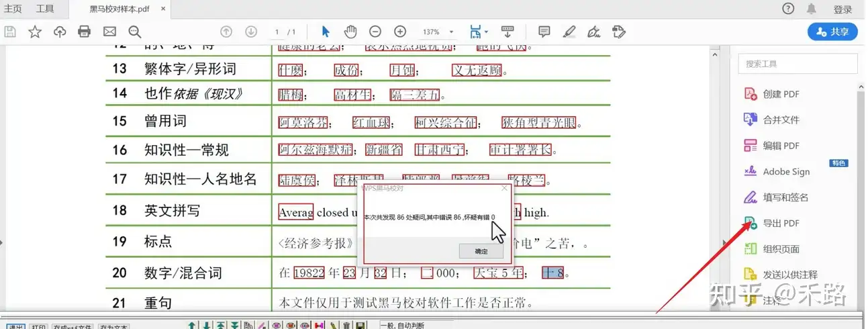Open help question mark icon
The height and width of the screenshot is (329, 868).
(788, 9)
